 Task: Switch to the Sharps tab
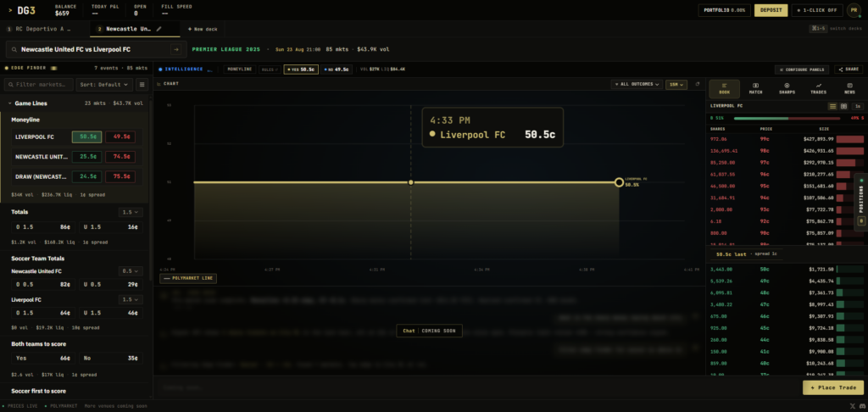point(787,89)
